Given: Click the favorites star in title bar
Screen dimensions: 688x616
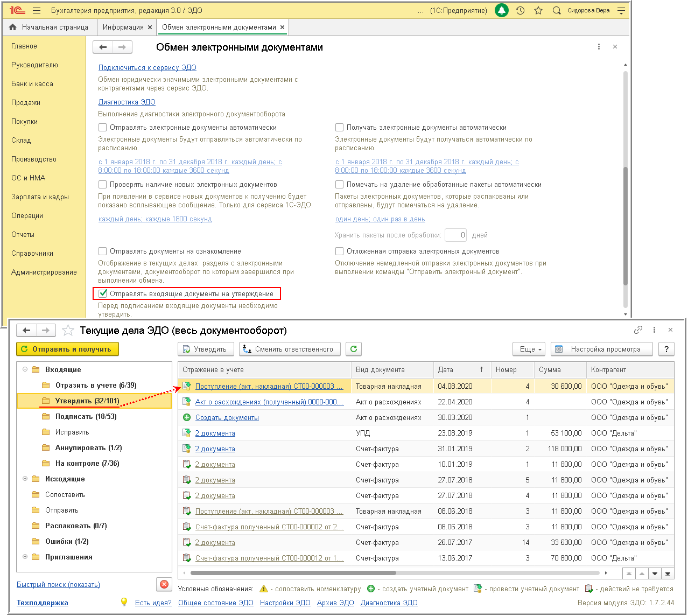Looking at the screenshot, I should 538,10.
